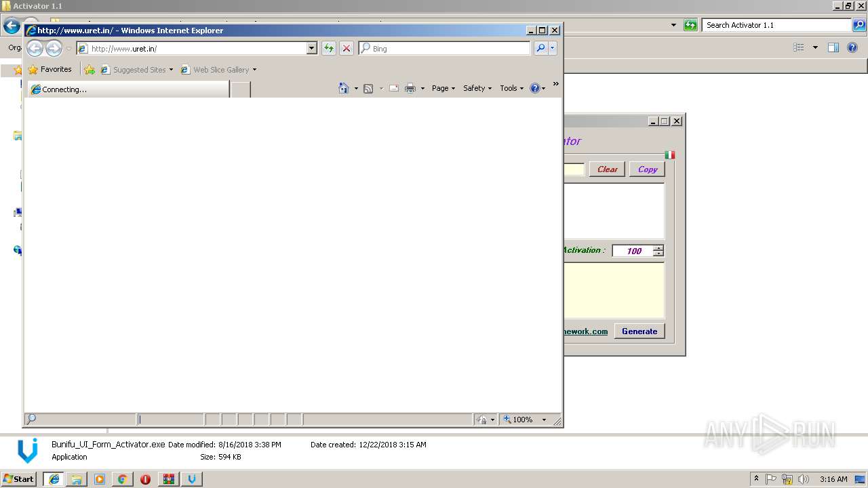868x488 pixels.
Task: Click the media player taskbar icon
Action: [100, 479]
